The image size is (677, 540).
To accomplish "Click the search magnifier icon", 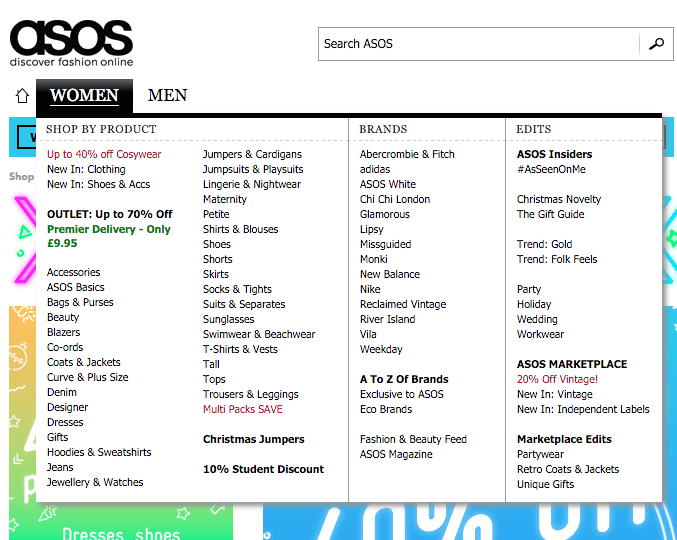I will (x=656, y=44).
